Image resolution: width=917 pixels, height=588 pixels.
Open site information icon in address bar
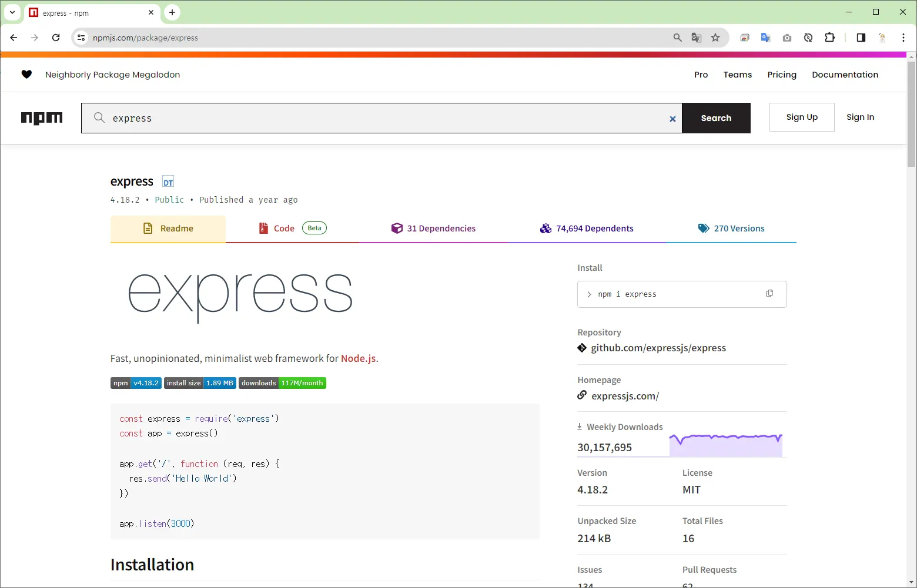point(81,38)
